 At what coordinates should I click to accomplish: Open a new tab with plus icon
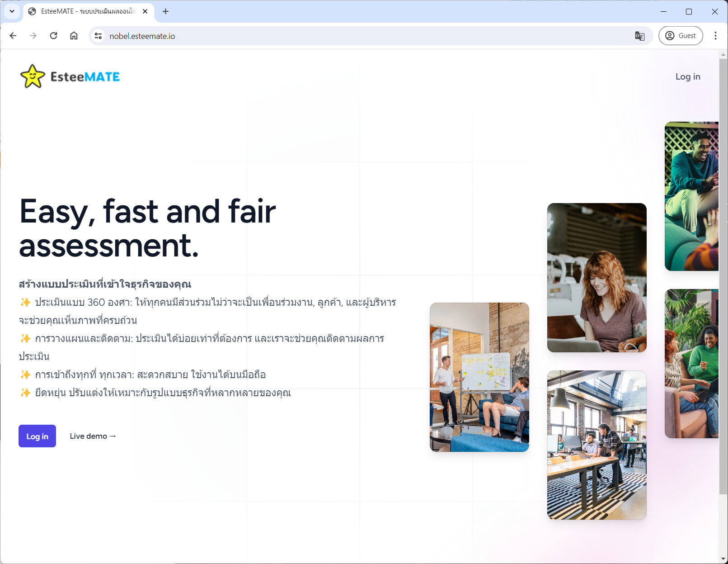click(165, 11)
